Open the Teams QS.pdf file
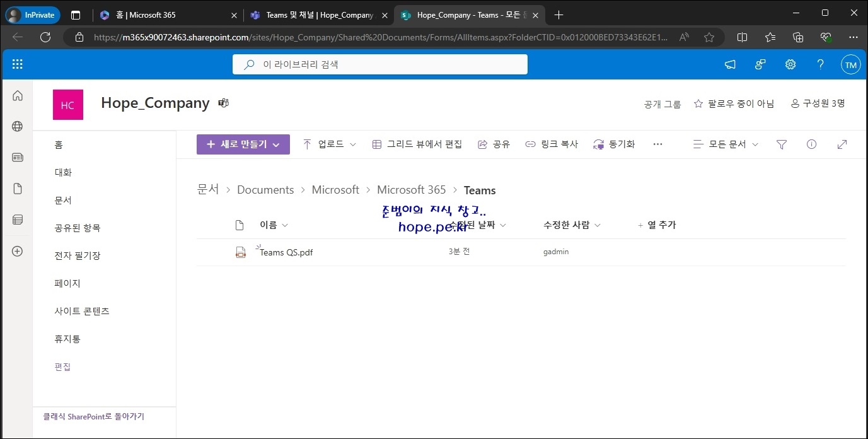 coord(286,252)
